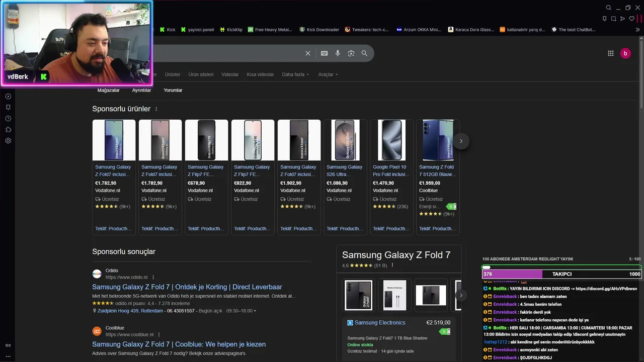
Task: Open The best ChatBot bookmark
Action: [x=574, y=30]
